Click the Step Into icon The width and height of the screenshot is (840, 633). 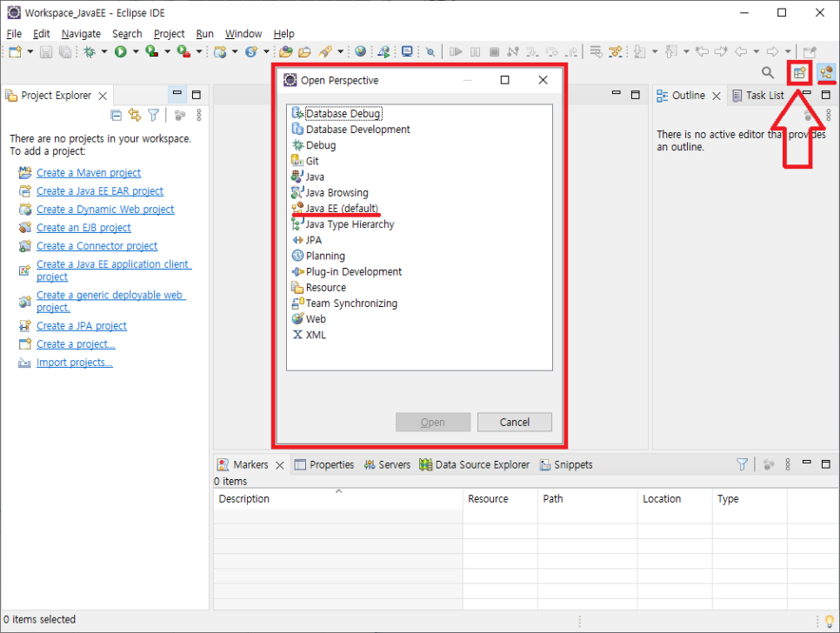(532, 52)
